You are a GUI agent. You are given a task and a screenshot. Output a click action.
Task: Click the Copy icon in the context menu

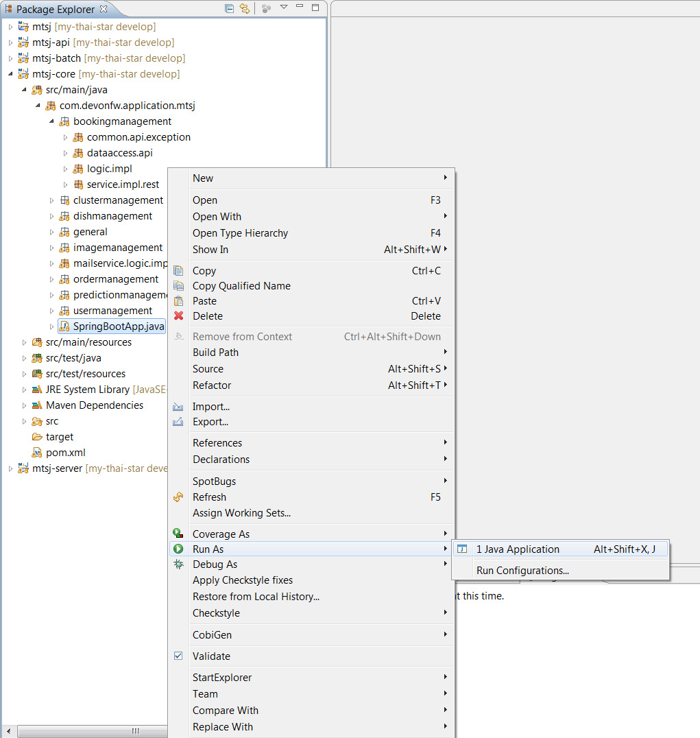(178, 270)
